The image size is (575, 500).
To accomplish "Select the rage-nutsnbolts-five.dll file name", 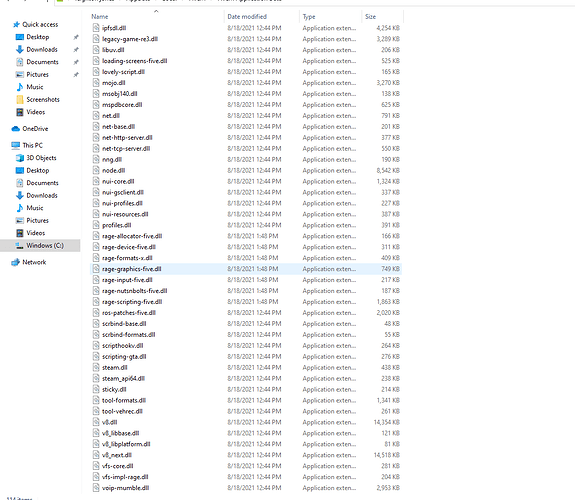I will click(135, 291).
